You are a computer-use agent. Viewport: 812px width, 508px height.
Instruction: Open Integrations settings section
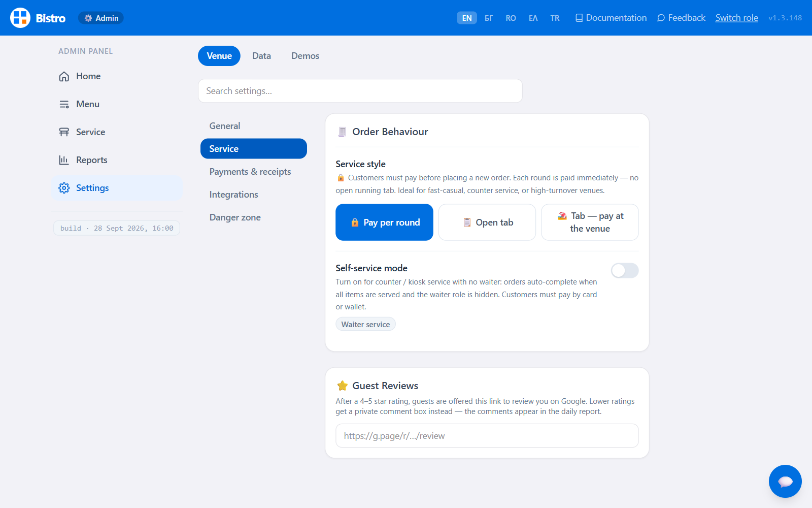(x=254, y=195)
